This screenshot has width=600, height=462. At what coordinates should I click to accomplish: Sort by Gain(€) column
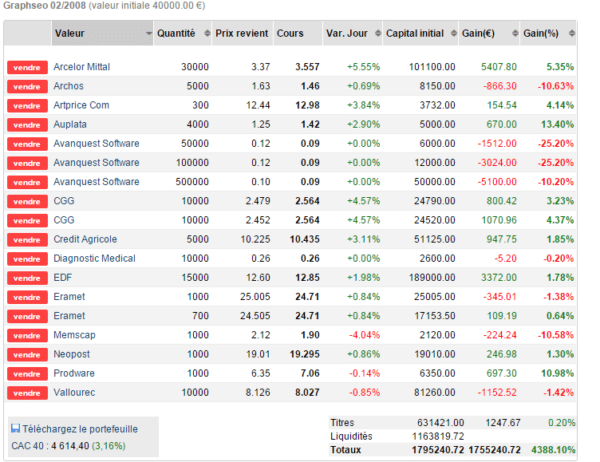click(x=489, y=33)
